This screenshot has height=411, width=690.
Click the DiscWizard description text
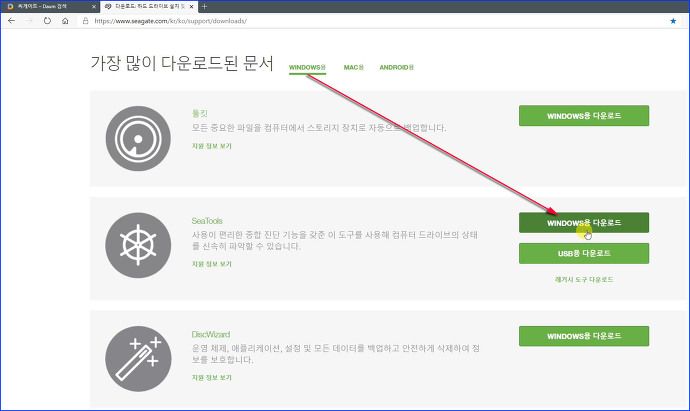335,354
